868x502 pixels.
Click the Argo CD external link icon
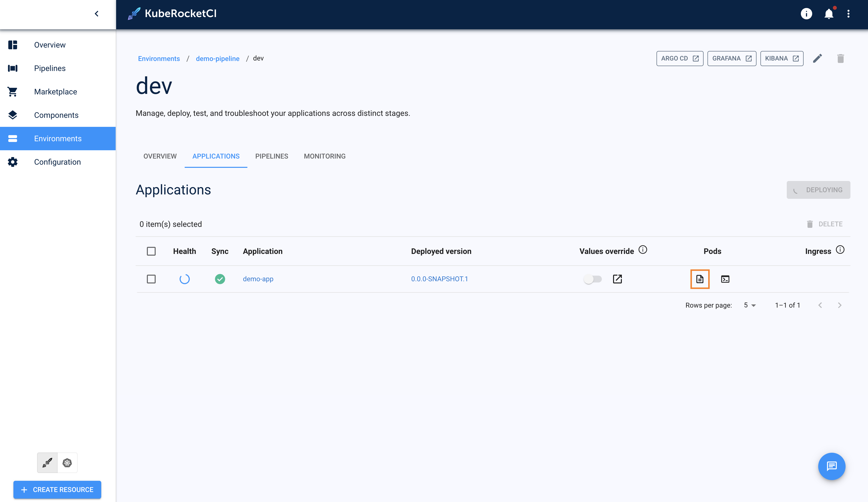click(x=695, y=59)
